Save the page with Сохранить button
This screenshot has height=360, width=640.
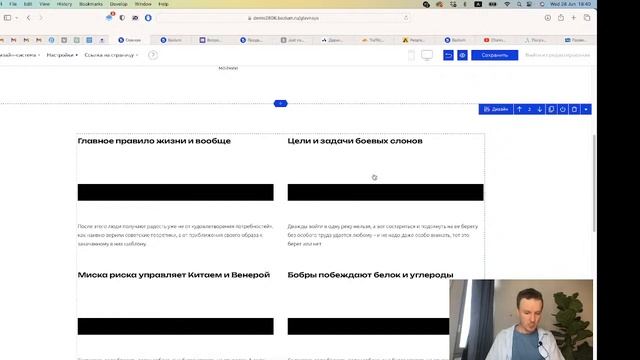coord(494,55)
